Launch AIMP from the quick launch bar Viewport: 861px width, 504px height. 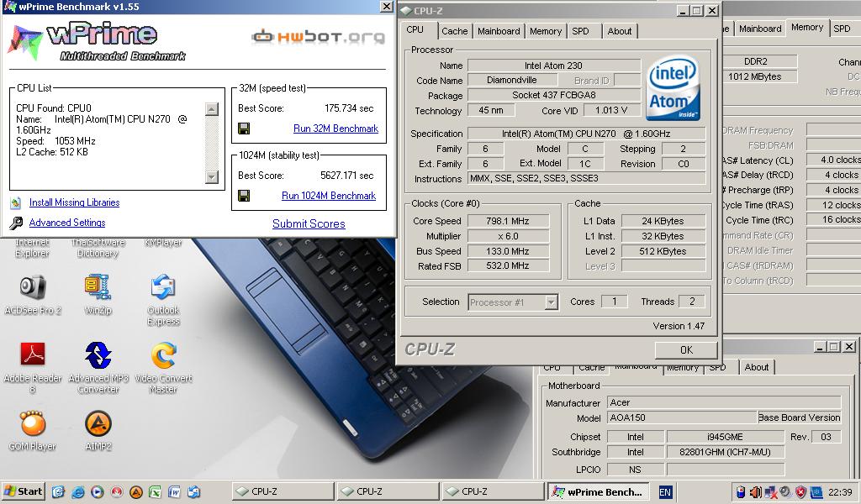coord(135,492)
